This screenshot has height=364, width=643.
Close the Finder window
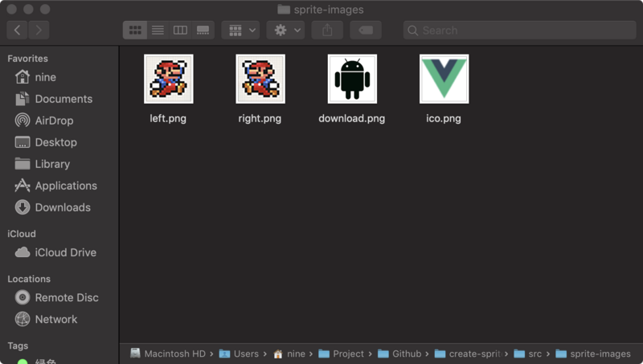[x=11, y=9]
